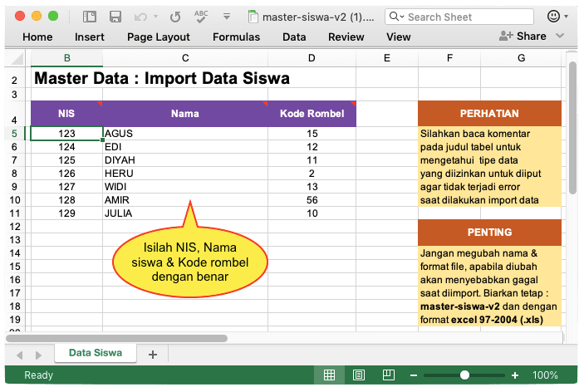
Task: Switch to Normal view grid icon
Action: pos(329,375)
